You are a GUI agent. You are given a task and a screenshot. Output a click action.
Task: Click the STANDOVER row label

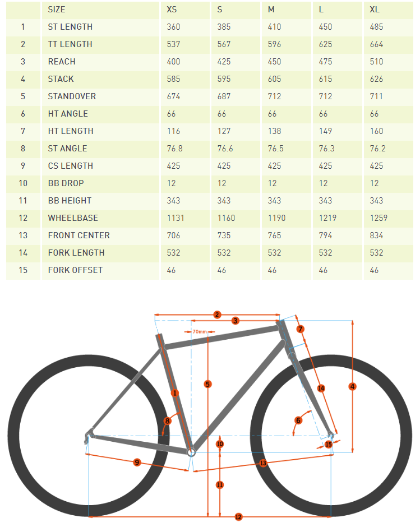coord(72,96)
